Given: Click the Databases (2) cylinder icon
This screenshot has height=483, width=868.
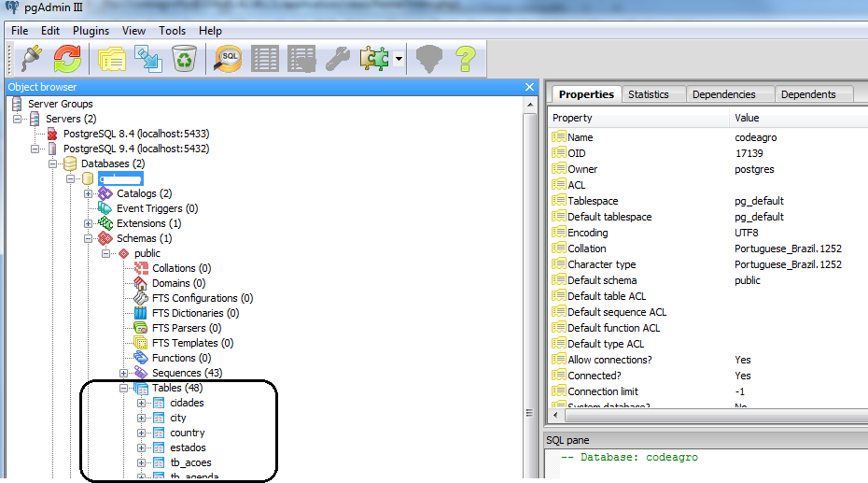Looking at the screenshot, I should click(x=70, y=163).
